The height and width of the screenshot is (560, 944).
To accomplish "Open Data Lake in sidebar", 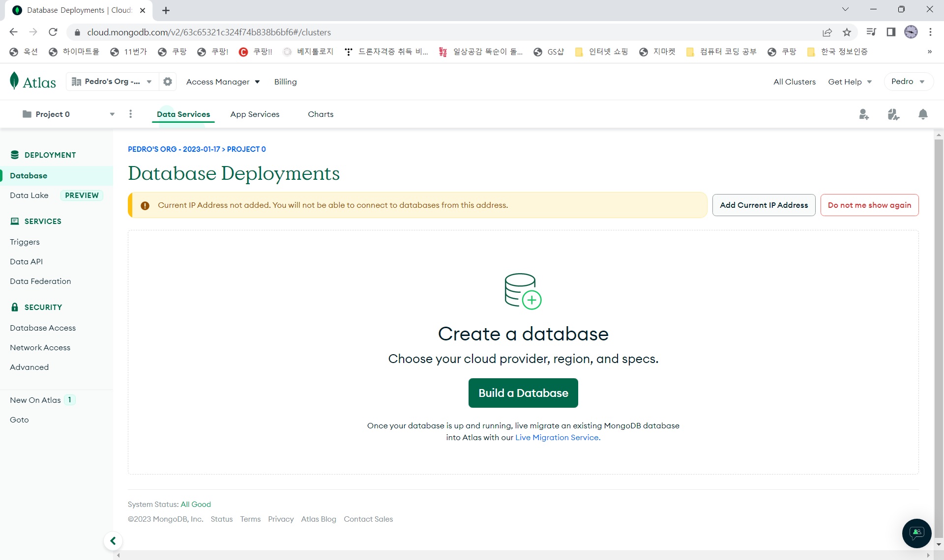I will (x=29, y=195).
